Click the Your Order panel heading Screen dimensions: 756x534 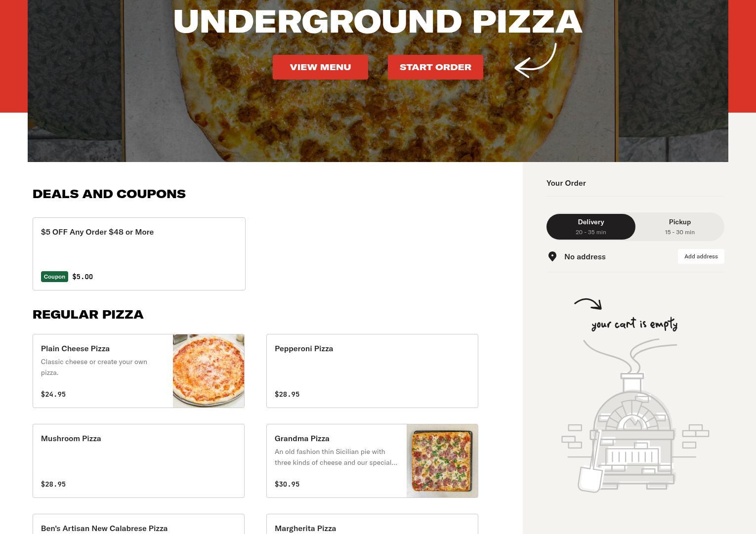click(566, 183)
